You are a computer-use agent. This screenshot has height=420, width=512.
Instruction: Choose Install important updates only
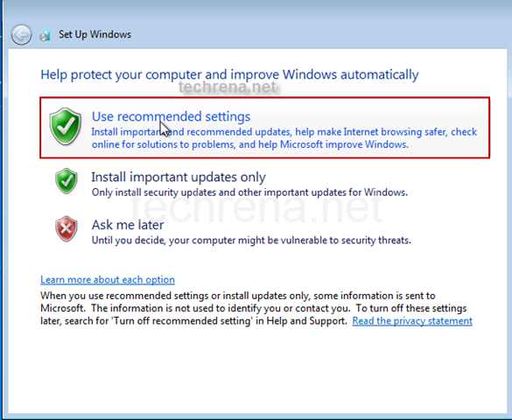point(179,178)
